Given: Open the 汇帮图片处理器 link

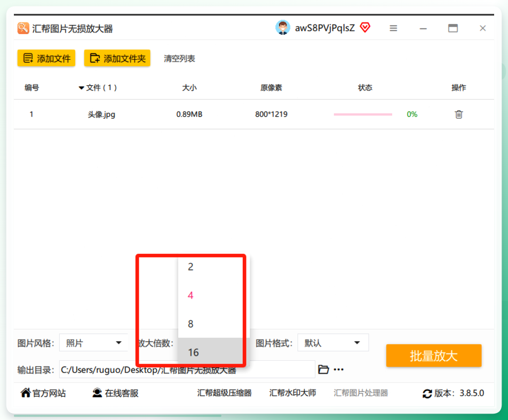Looking at the screenshot, I should [361, 393].
